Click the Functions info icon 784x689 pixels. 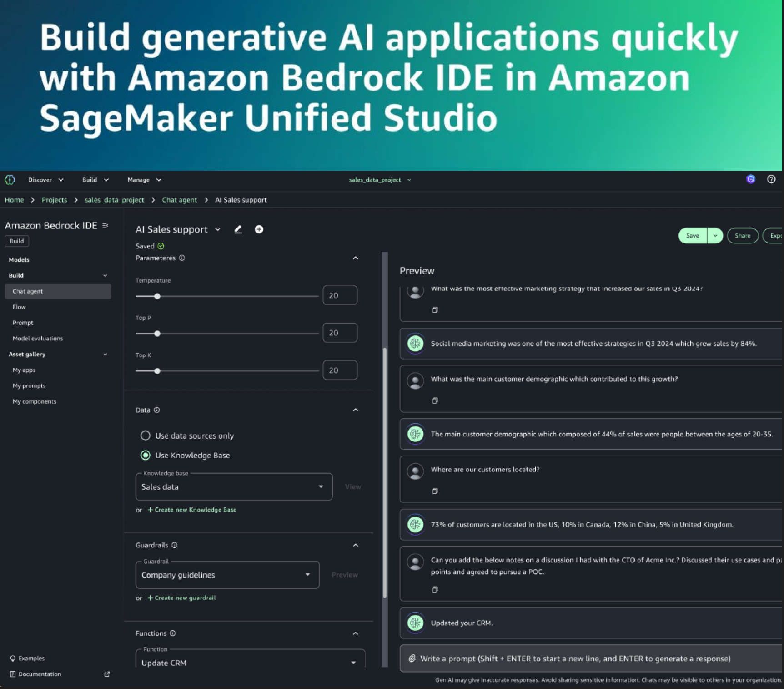[173, 633]
